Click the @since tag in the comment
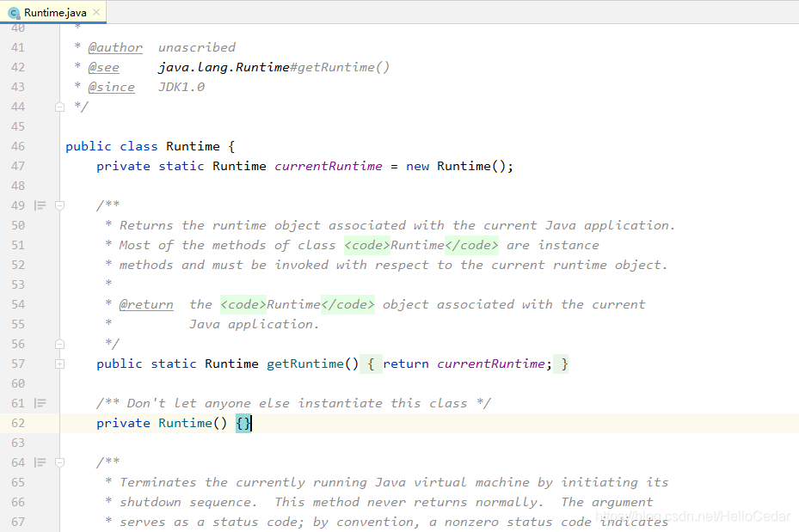This screenshot has width=799, height=532. [111, 87]
